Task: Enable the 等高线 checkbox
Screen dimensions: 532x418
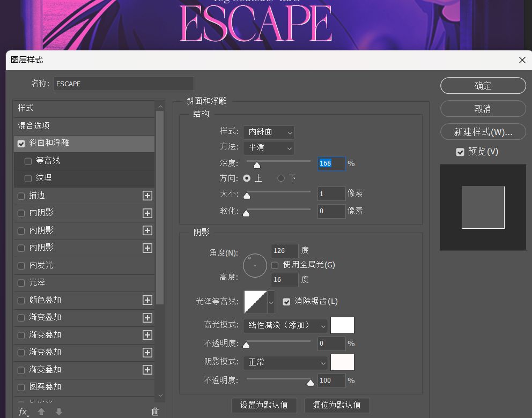Action: [28, 161]
